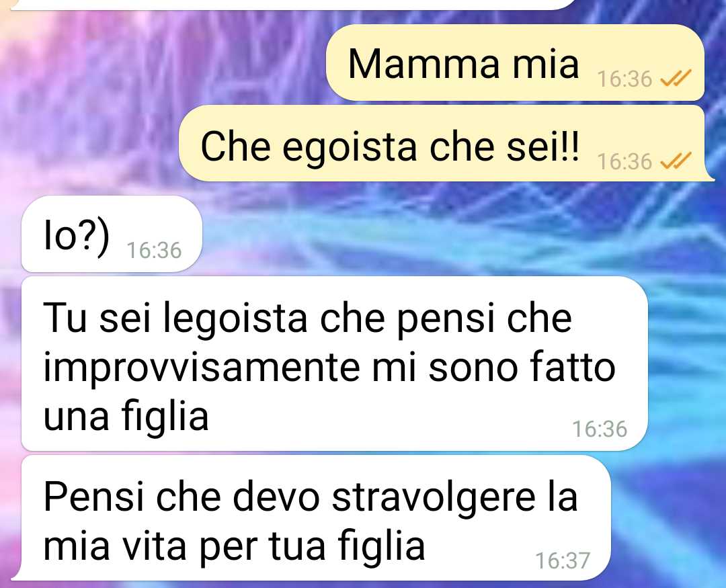Click the 16:37 timestamp on last message
The image size is (726, 588).
[x=563, y=560]
